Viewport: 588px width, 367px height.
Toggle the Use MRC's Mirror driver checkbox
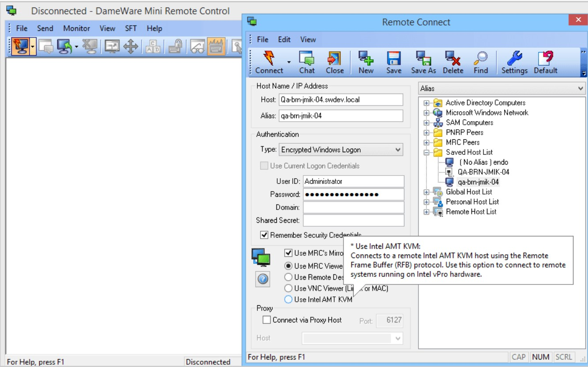[x=288, y=253]
